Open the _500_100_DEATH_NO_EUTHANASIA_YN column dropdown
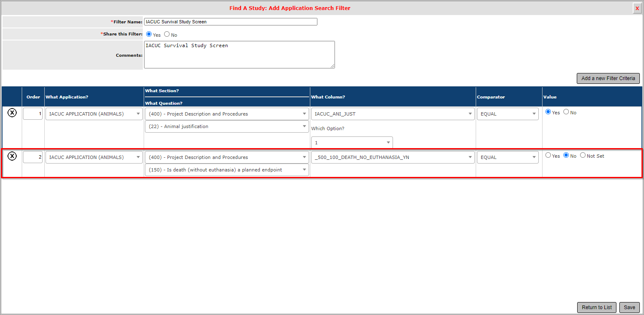The height and width of the screenshot is (315, 644). coord(393,157)
